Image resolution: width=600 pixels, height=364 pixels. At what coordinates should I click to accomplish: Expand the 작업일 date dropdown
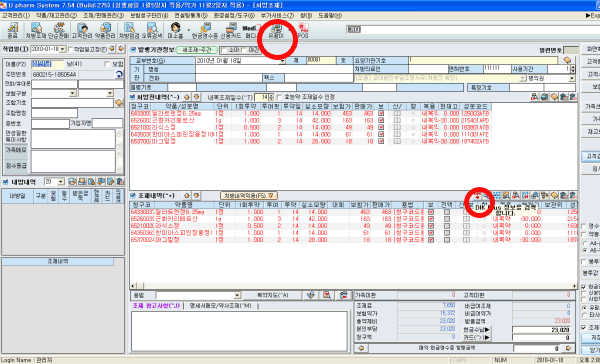pyautogui.click(x=62, y=49)
